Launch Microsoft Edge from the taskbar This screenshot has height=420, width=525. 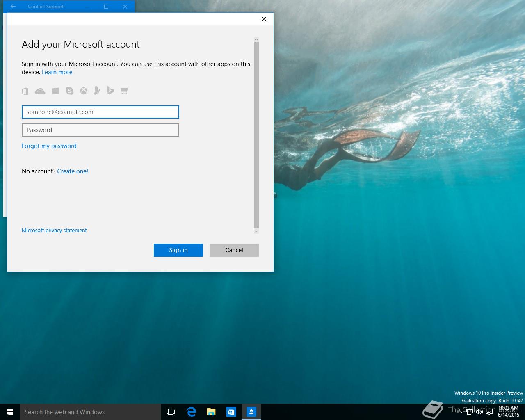(x=191, y=412)
